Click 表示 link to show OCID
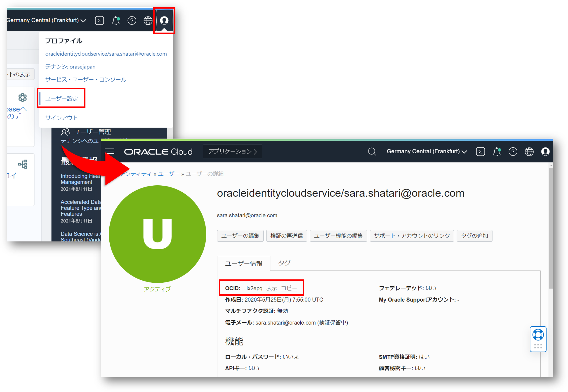The image size is (568, 392). 272,288
